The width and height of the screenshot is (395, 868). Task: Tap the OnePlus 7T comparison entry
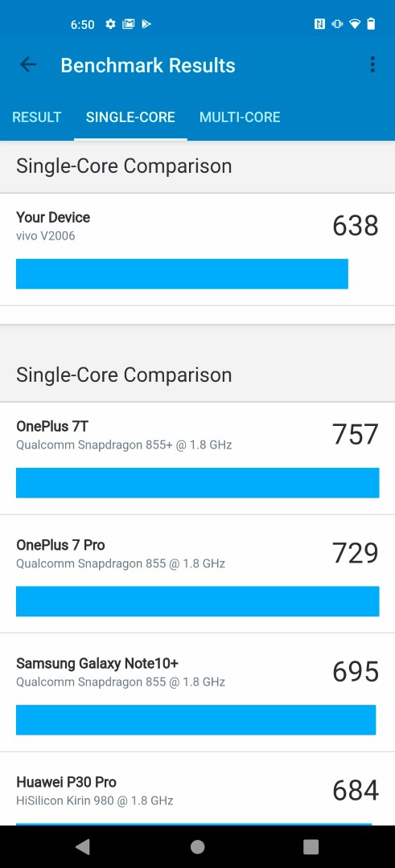197,458
